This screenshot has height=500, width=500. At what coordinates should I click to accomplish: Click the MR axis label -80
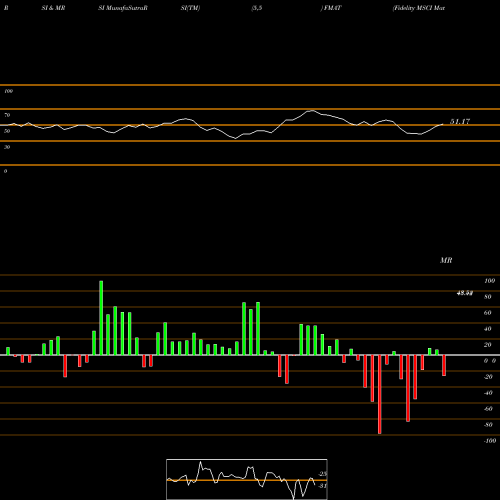point(488,425)
